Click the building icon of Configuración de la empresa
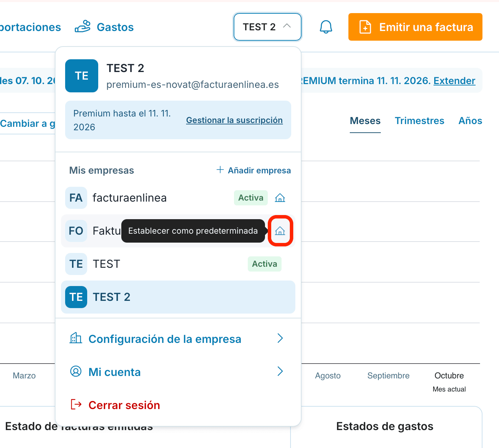Viewport: 499px width, 448px height. 76,338
